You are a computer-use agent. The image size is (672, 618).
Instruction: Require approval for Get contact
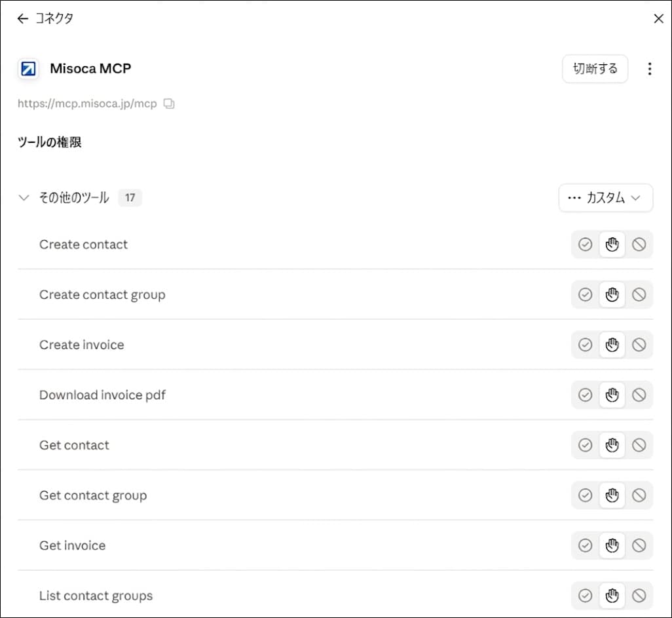pyautogui.click(x=612, y=445)
